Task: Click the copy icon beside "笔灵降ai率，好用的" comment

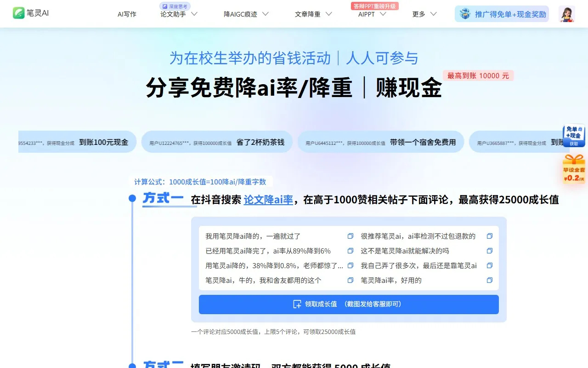Action: (489, 280)
